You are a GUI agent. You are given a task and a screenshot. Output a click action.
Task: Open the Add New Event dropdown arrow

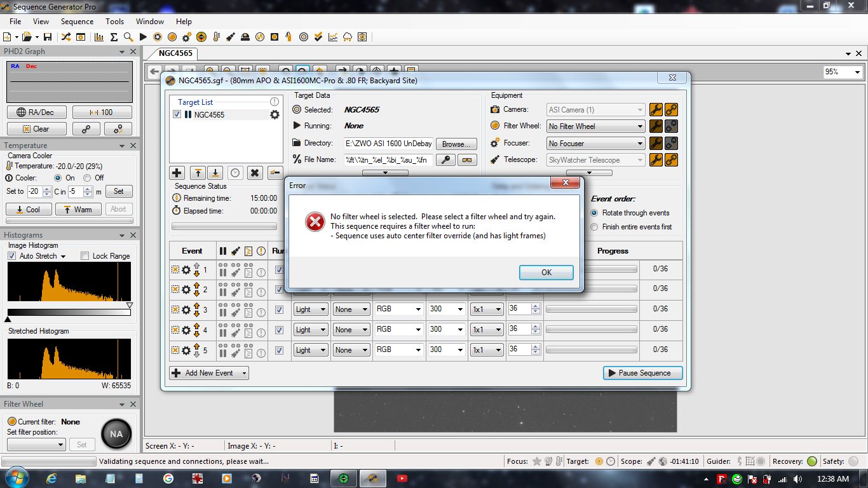pos(243,373)
